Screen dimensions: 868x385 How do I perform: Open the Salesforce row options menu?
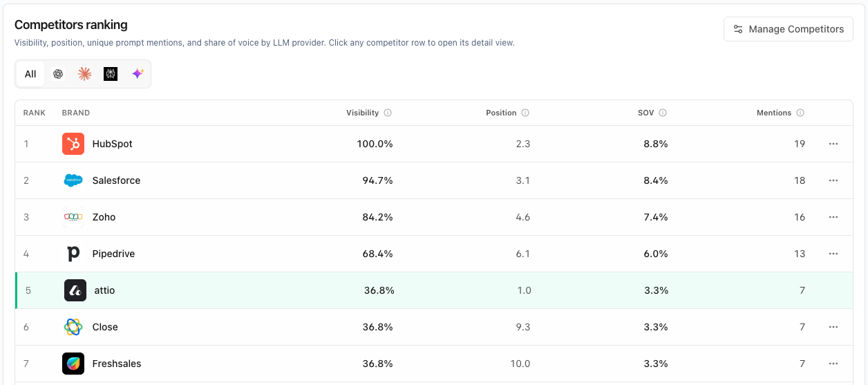pyautogui.click(x=833, y=180)
